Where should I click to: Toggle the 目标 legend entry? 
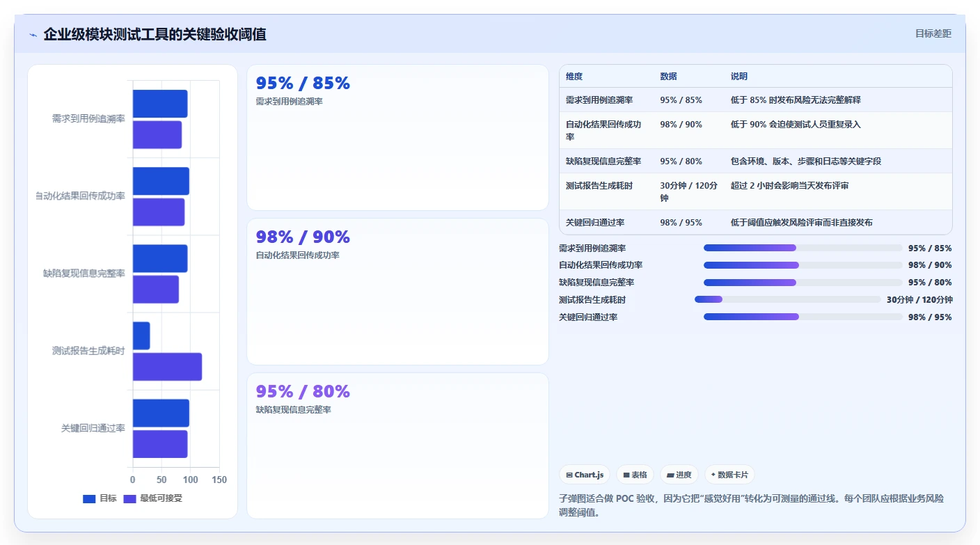[x=100, y=498]
